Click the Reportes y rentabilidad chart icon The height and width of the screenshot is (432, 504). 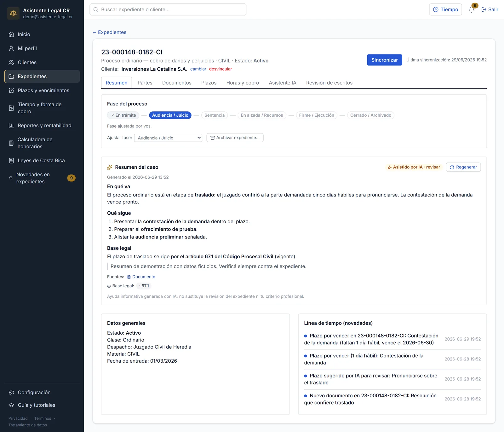click(11, 126)
